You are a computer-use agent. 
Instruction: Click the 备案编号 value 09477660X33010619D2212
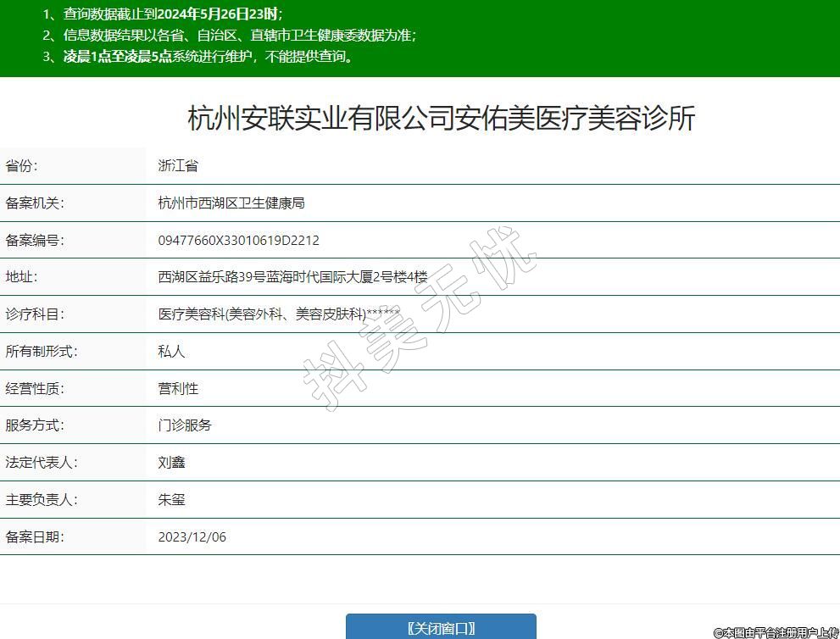(x=238, y=241)
